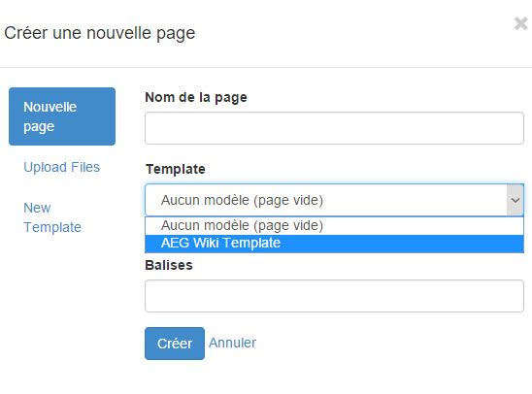Select the Nouvelle page tab
This screenshot has width=532, height=394.
point(62,116)
